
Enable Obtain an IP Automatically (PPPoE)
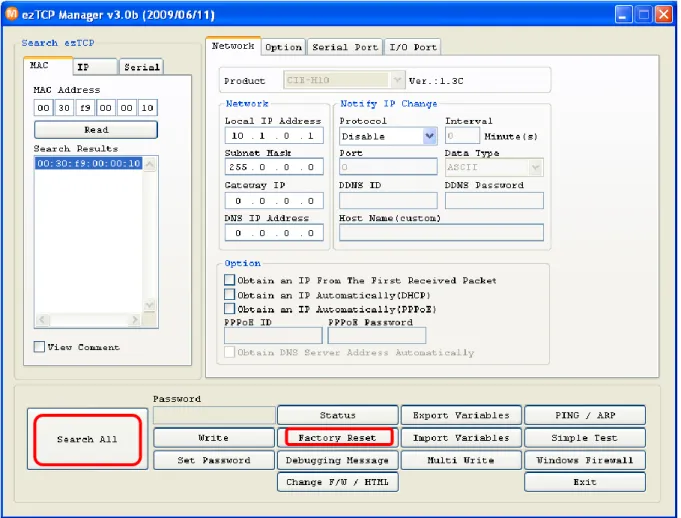point(229,309)
